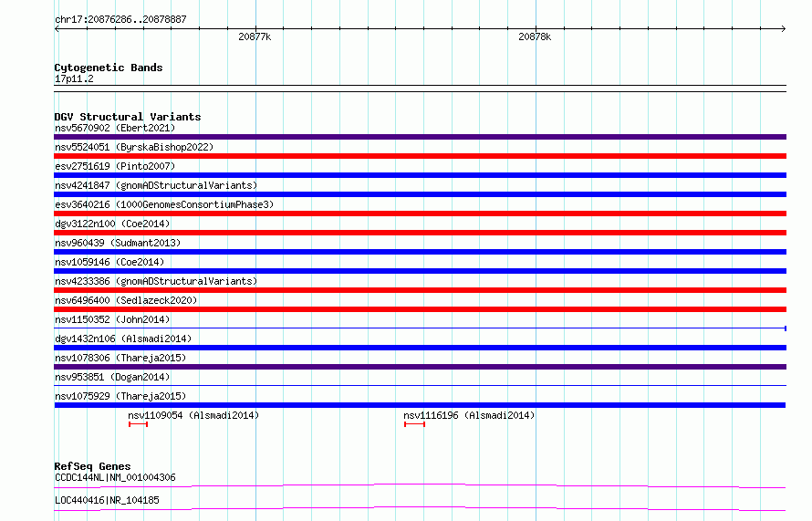
Task: Click the red esv3640216 variant bar
Action: pos(420,214)
